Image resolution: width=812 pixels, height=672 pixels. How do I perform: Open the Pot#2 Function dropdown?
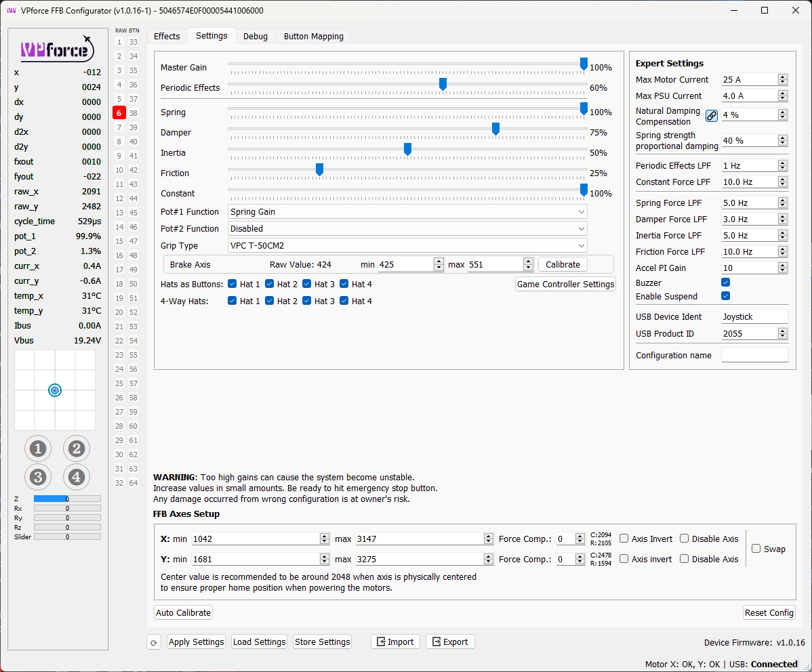pos(407,229)
